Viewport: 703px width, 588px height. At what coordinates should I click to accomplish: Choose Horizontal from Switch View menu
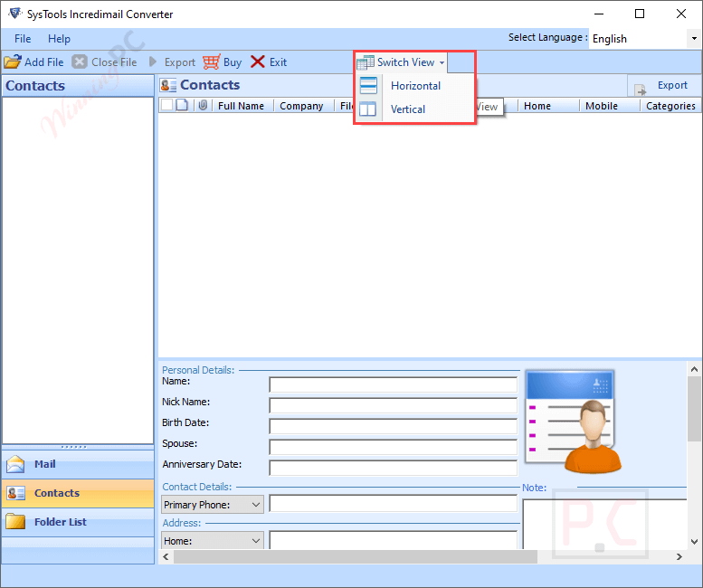pyautogui.click(x=415, y=86)
